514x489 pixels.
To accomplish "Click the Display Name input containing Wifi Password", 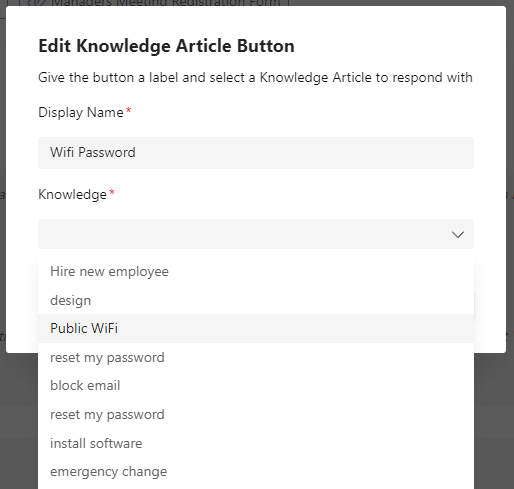I will pos(256,153).
